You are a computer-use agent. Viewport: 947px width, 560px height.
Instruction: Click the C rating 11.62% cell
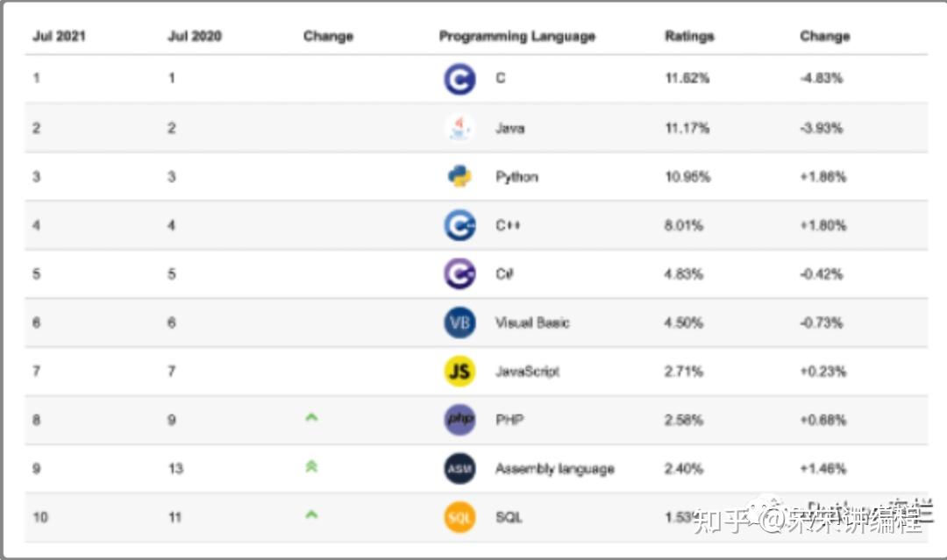pos(687,78)
